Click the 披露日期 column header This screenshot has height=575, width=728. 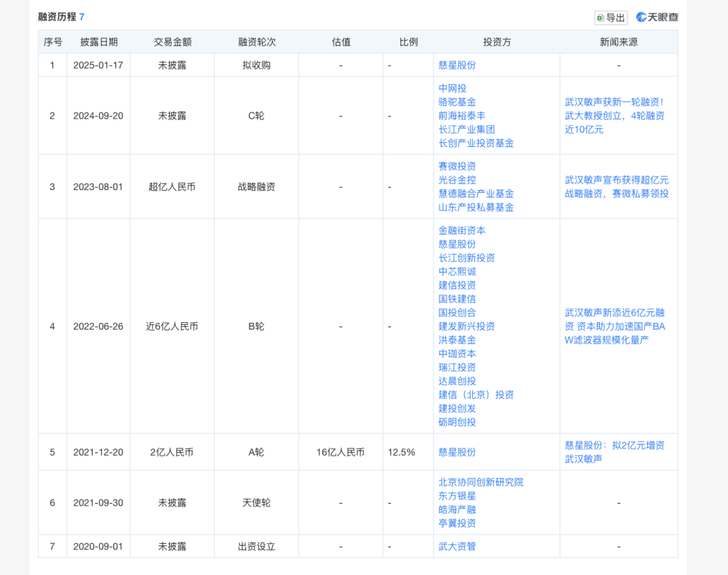click(x=98, y=42)
